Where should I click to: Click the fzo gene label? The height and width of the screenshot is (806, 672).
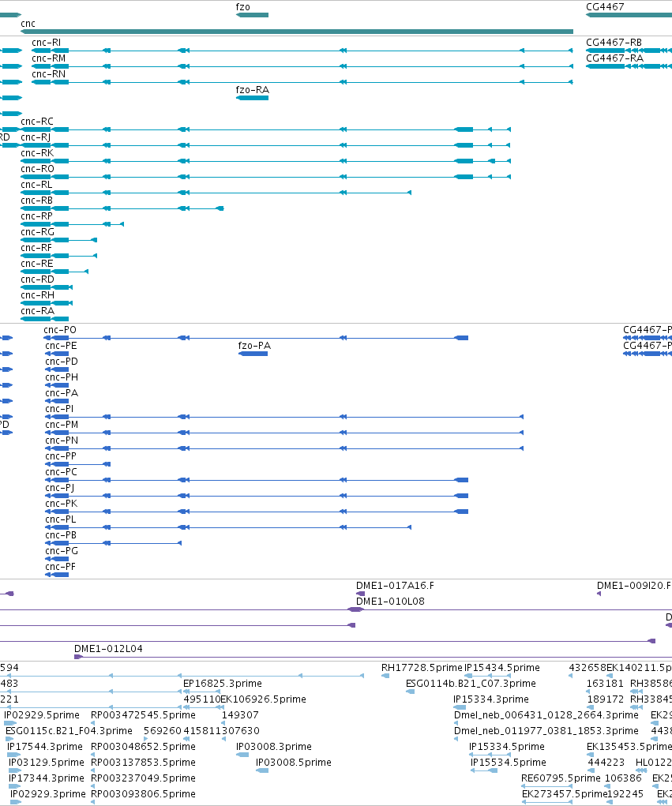pyautogui.click(x=242, y=6)
